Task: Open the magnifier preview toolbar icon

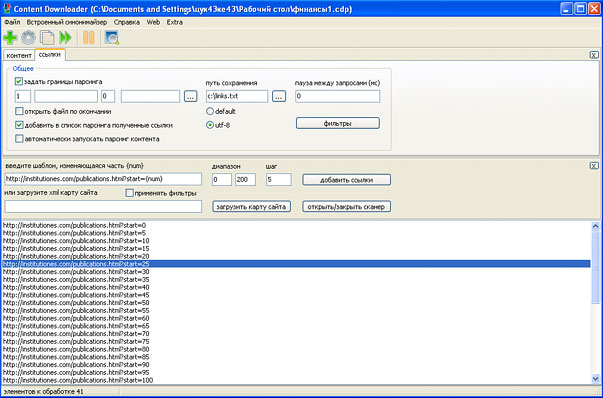Action: coord(112,38)
